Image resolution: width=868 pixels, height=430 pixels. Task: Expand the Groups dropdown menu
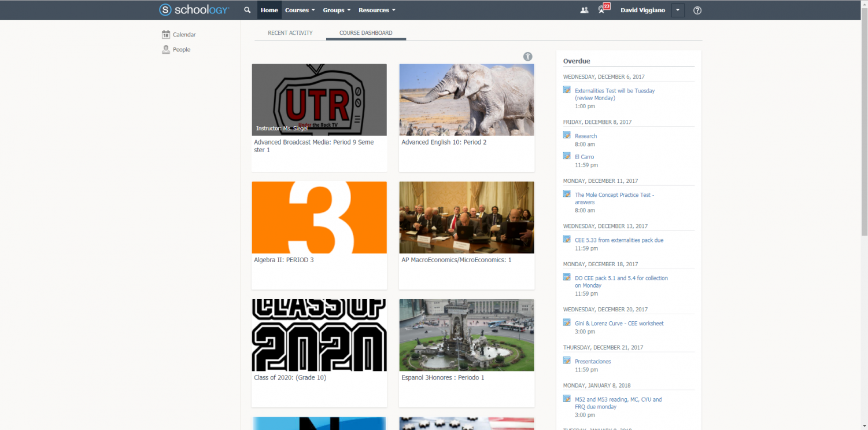point(337,10)
